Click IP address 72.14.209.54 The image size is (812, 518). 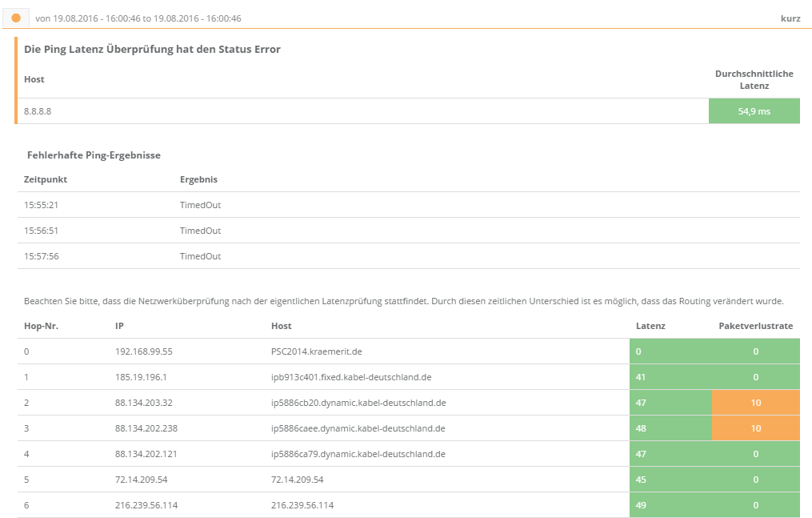point(143,480)
